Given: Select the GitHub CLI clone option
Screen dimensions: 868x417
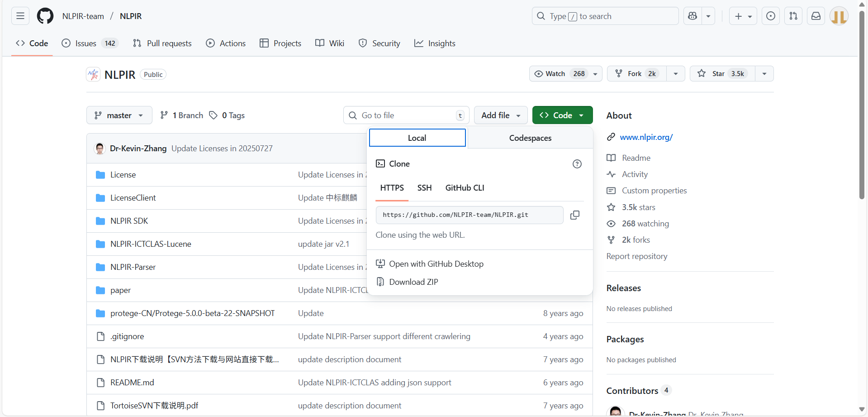Looking at the screenshot, I should [465, 188].
